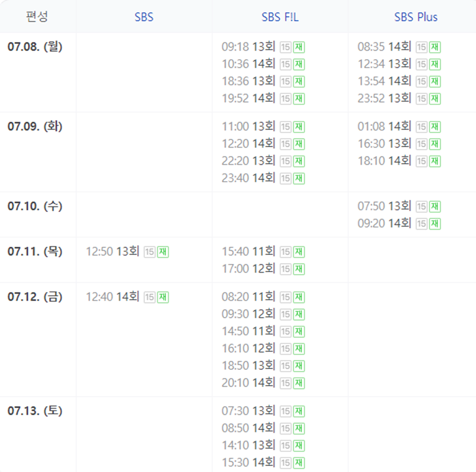Click the 12:20 14회 schedule entry
The height and width of the screenshot is (472, 476).
(x=248, y=144)
